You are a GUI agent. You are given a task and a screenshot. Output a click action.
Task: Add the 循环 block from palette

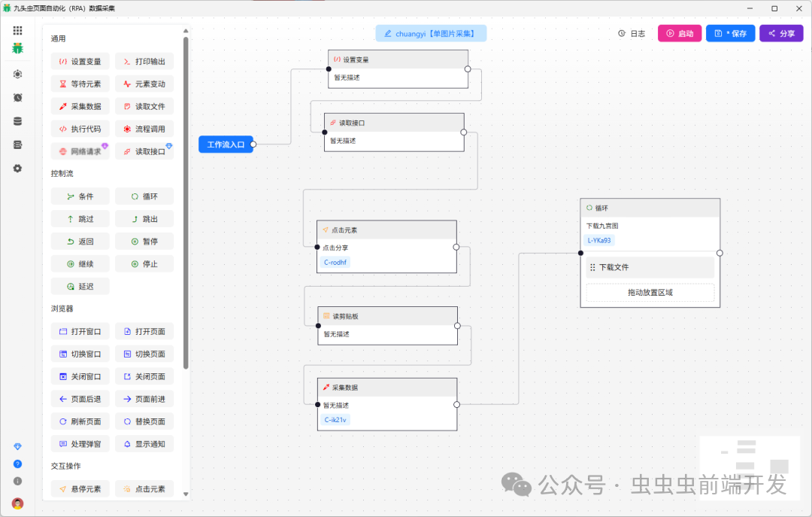pos(144,196)
